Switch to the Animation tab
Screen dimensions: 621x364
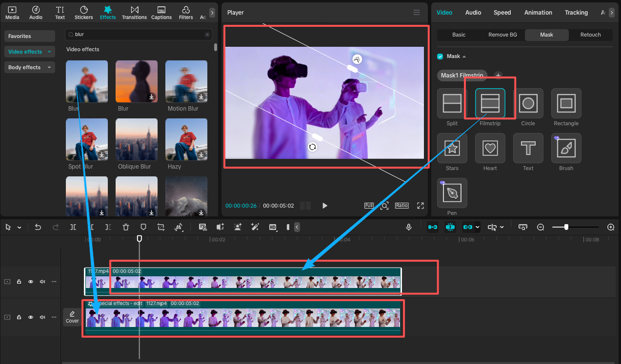pyautogui.click(x=538, y=13)
